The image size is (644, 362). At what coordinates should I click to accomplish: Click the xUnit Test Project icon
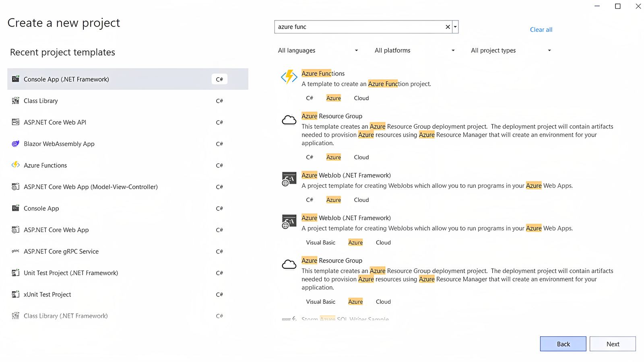(16, 294)
